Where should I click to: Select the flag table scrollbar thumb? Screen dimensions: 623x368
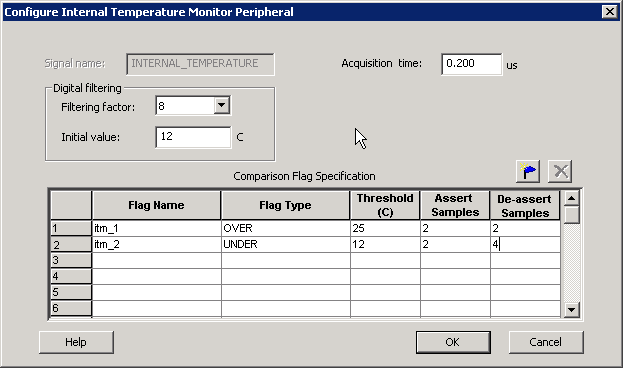coord(571,215)
